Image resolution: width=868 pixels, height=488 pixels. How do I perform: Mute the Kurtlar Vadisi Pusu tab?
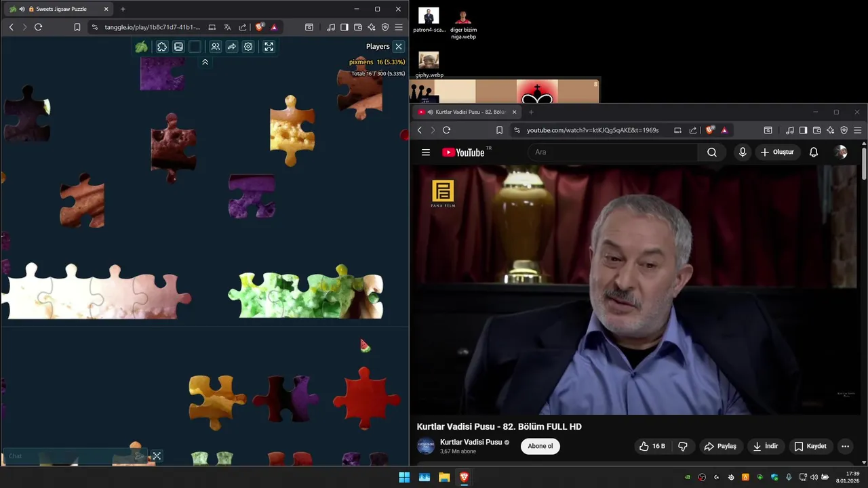431,112
